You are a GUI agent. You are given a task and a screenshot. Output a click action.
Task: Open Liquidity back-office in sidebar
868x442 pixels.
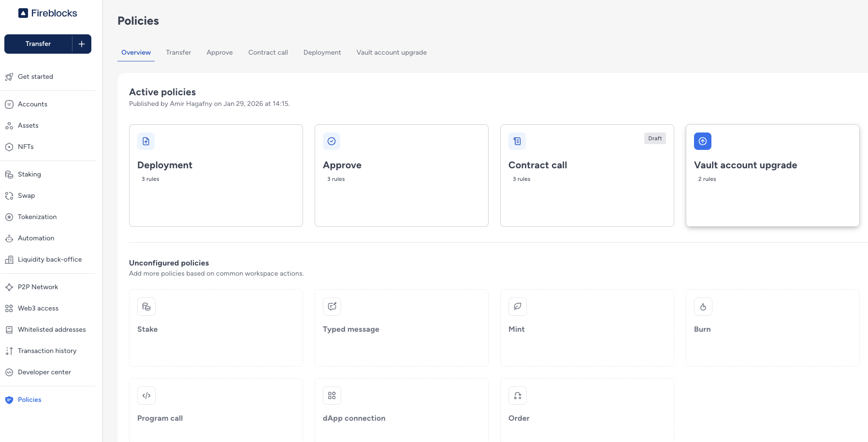50,259
